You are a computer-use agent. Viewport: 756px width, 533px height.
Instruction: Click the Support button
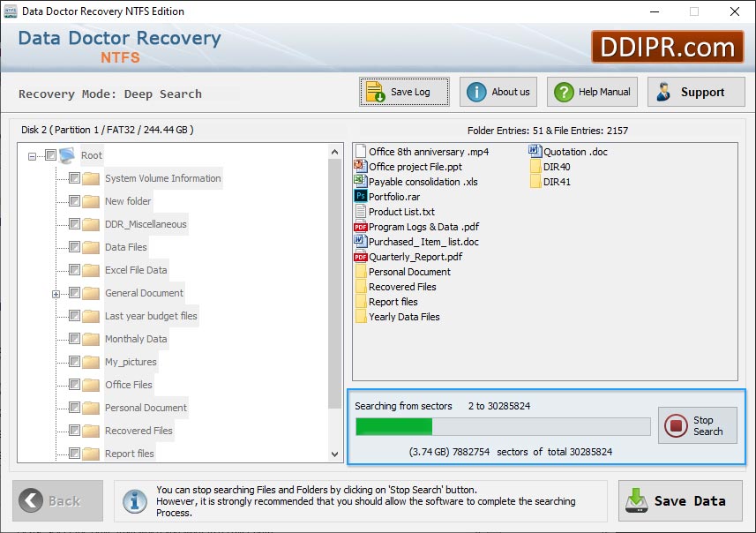(x=696, y=92)
